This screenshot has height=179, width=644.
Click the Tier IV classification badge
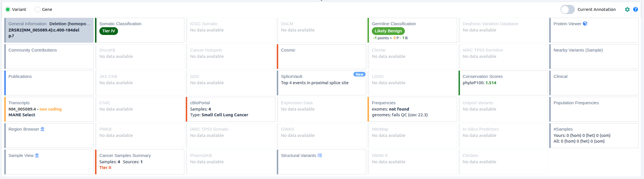(x=109, y=31)
